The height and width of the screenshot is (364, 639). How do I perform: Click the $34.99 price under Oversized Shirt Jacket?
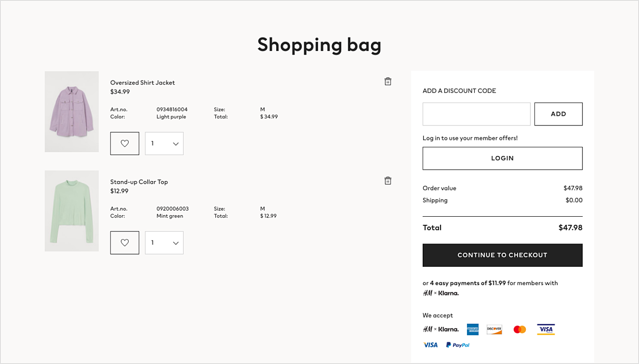pos(120,92)
